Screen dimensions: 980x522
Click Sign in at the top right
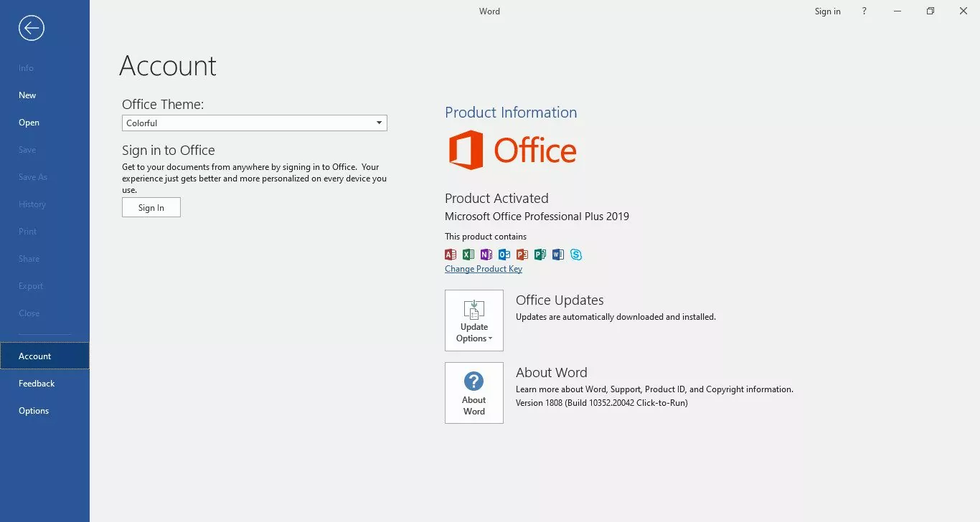pos(827,11)
